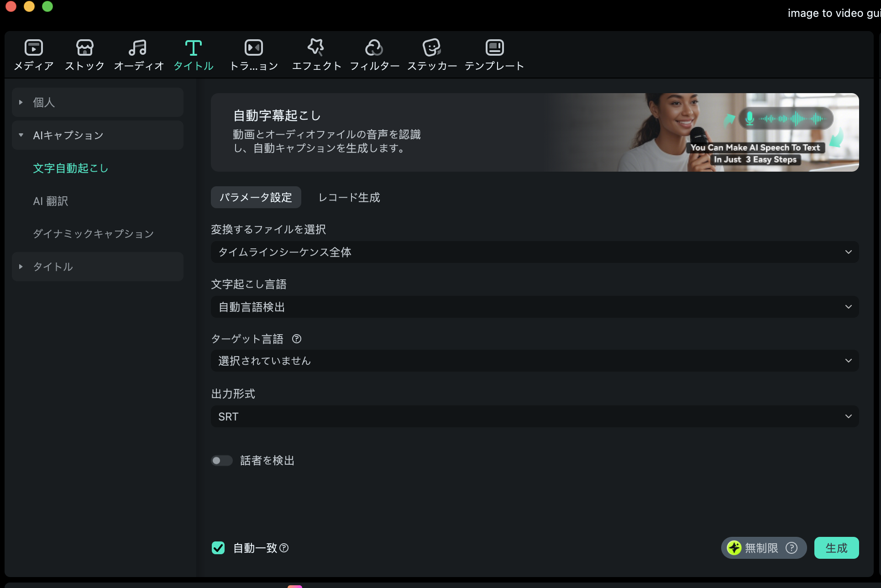
Task: Select the エフェクト icon
Action: tap(316, 54)
